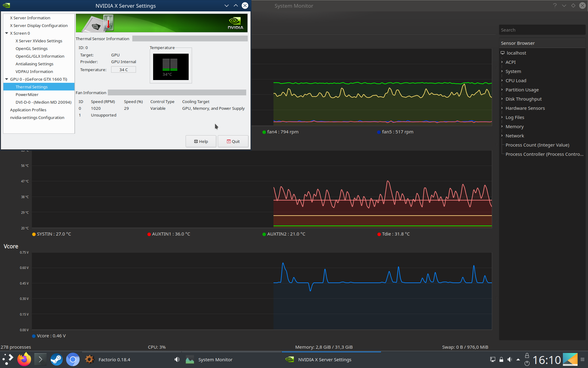Expand Log Files sensor group
This screenshot has height=368, width=588.
tap(502, 117)
